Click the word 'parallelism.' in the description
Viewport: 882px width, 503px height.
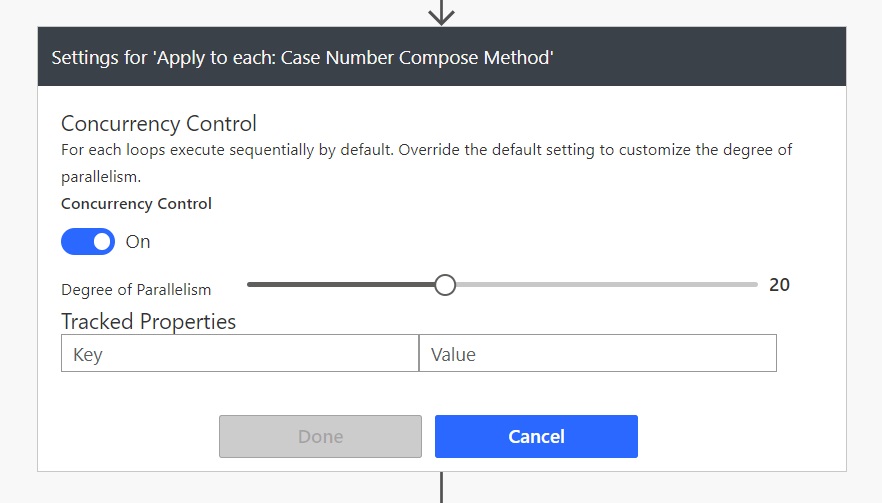click(x=101, y=177)
